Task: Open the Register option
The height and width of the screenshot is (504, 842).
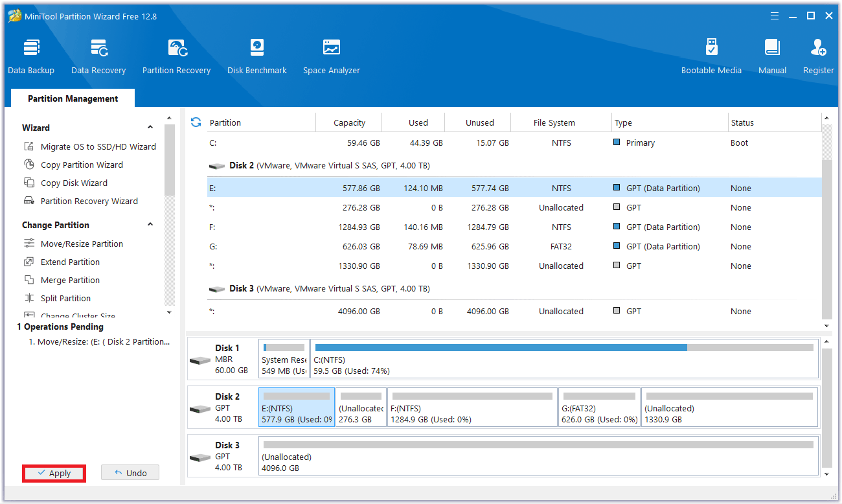Action: 818,57
